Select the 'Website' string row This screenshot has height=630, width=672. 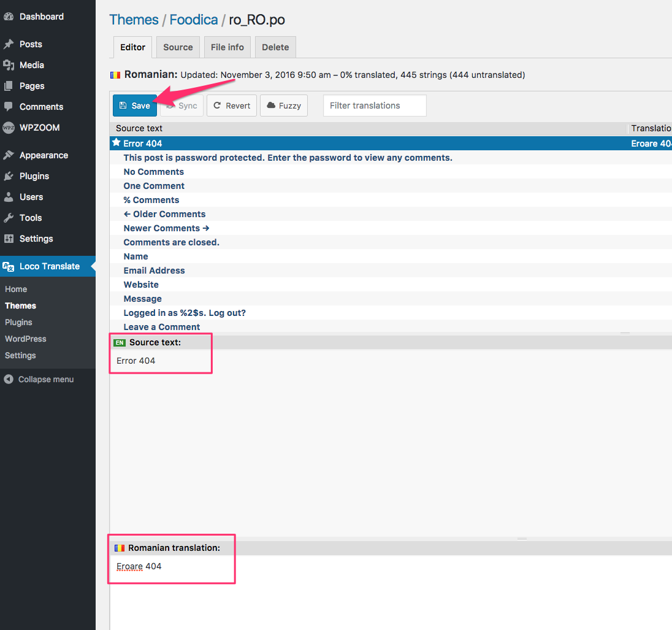(x=391, y=285)
